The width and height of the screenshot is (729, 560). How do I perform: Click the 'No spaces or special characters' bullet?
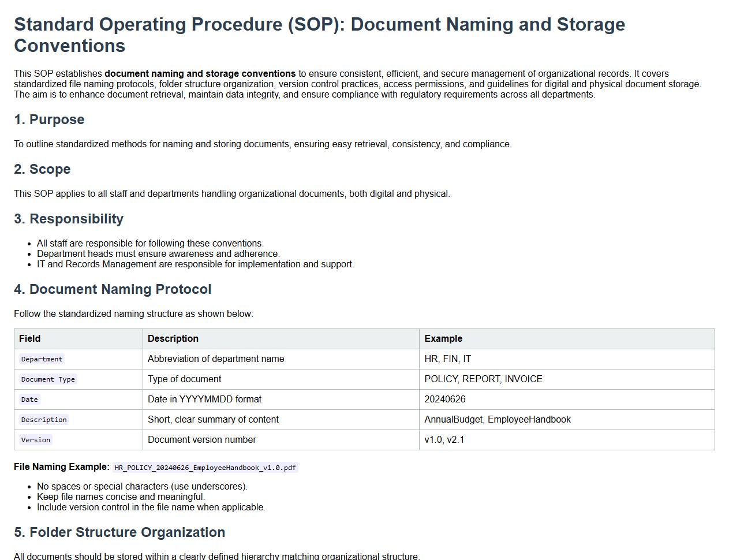click(142, 487)
